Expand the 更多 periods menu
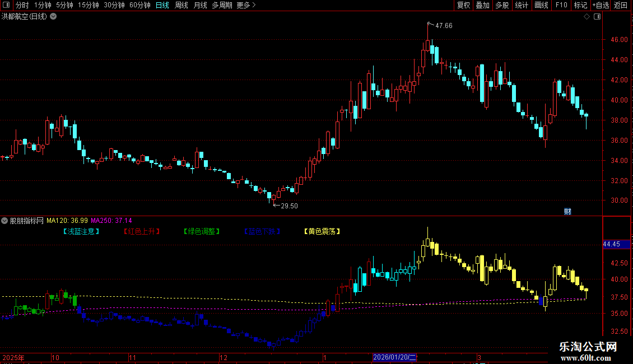 [x=246, y=5]
